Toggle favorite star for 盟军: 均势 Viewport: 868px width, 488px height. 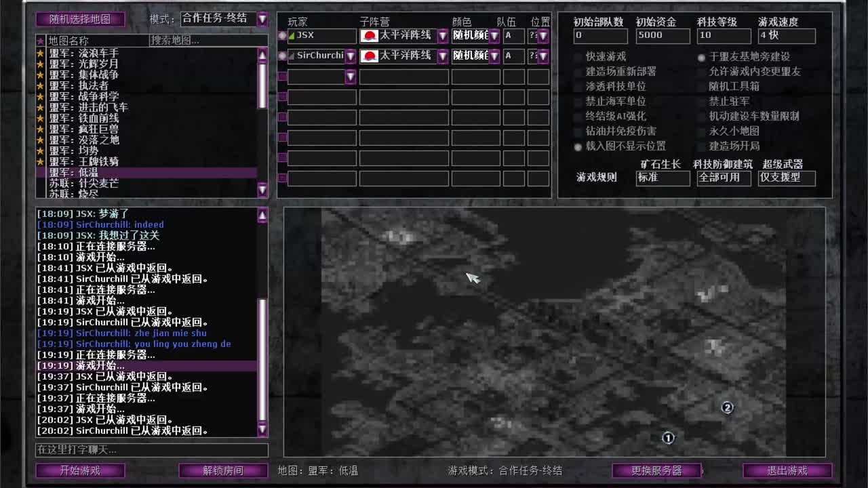click(x=41, y=150)
